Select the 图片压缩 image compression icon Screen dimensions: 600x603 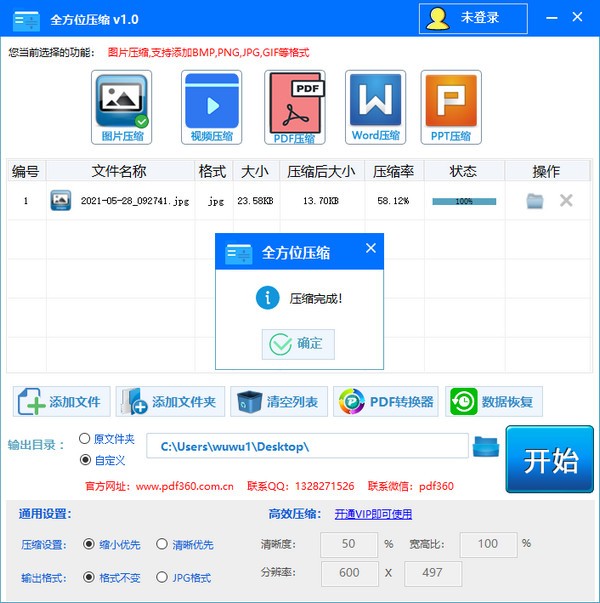pos(121,107)
